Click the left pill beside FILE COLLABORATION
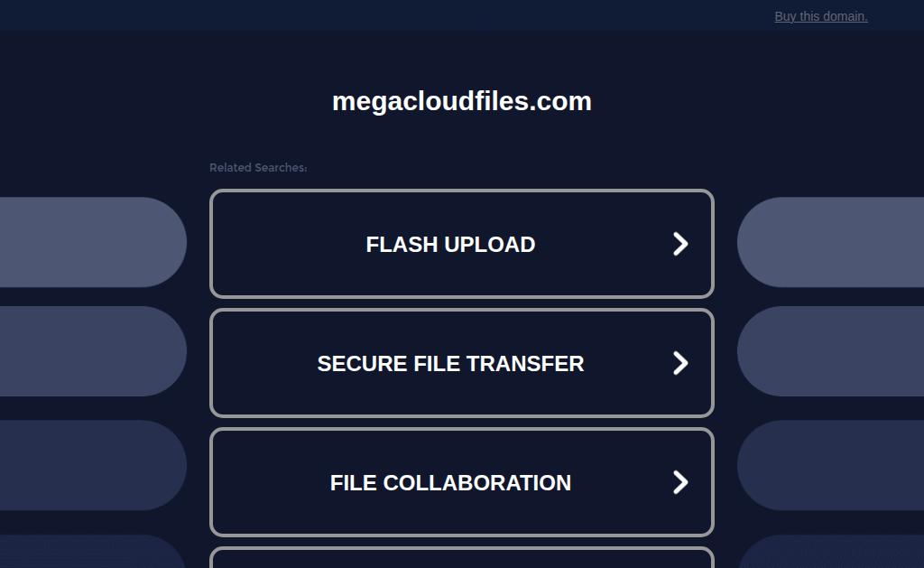This screenshot has width=924, height=568. (93, 465)
